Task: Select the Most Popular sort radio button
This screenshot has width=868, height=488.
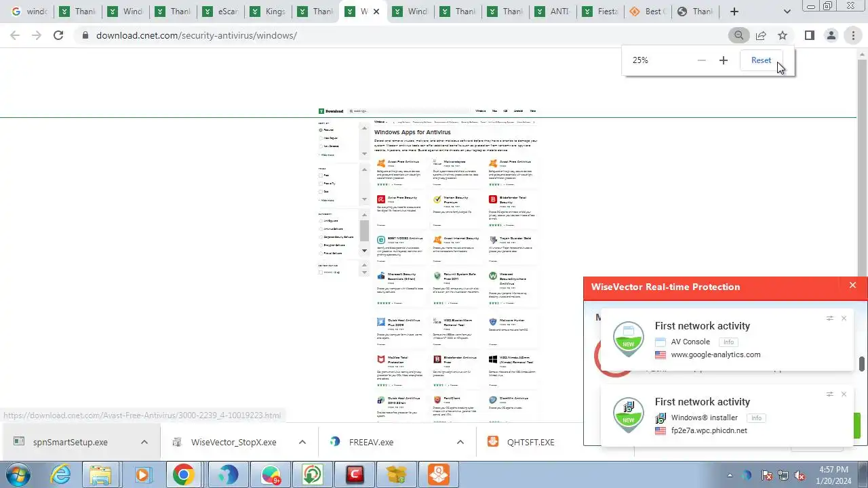Action: (x=321, y=138)
